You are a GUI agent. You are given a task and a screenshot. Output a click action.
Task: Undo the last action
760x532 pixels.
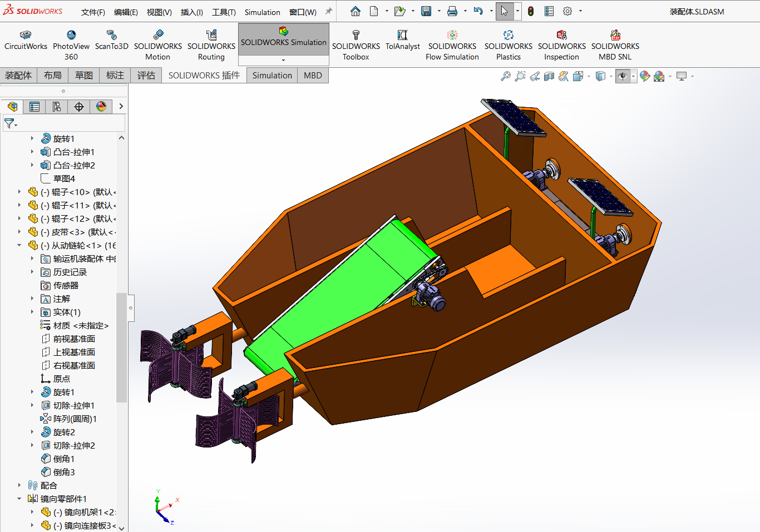click(x=478, y=11)
